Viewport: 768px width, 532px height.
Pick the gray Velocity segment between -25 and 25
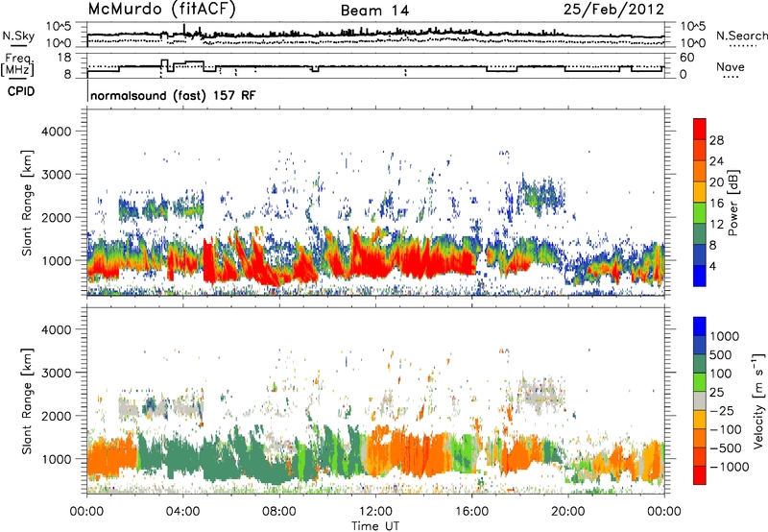(700, 400)
